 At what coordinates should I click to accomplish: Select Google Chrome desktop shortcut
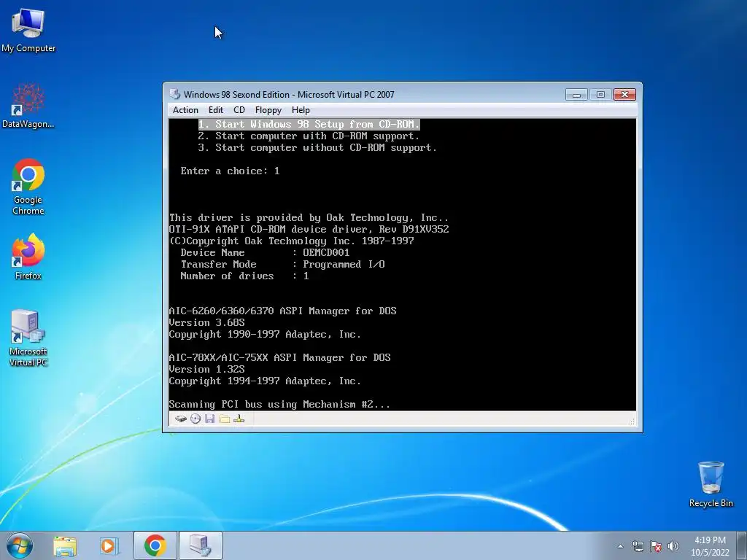(x=28, y=187)
